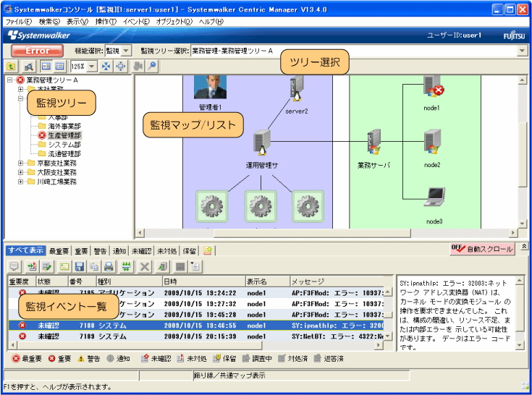Image resolution: width=532 pixels, height=395 pixels.
Task: Click the up-folder icon in map toolbar
Action: 12,67
